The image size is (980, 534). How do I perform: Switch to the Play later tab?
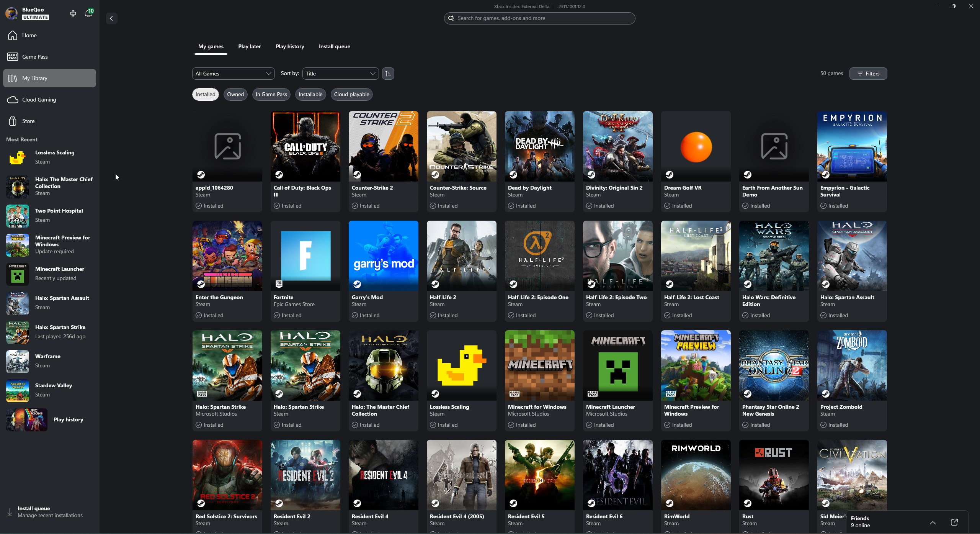point(249,46)
